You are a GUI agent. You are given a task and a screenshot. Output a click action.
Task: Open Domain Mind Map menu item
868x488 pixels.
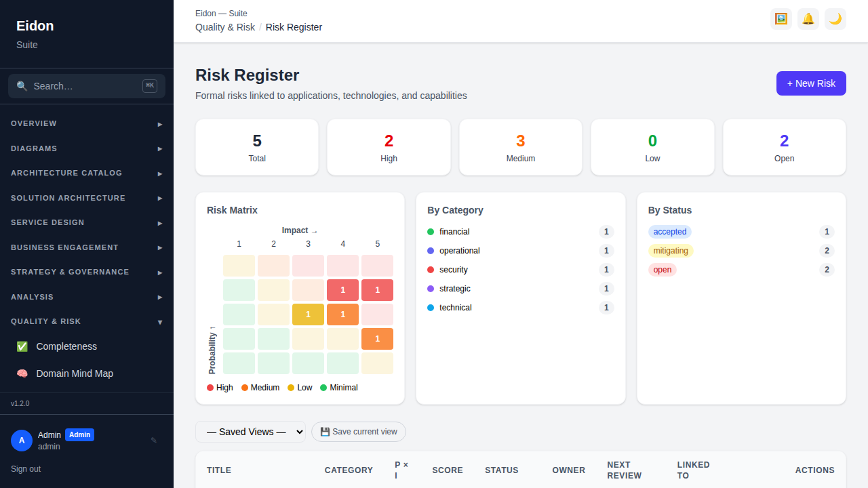(87, 373)
